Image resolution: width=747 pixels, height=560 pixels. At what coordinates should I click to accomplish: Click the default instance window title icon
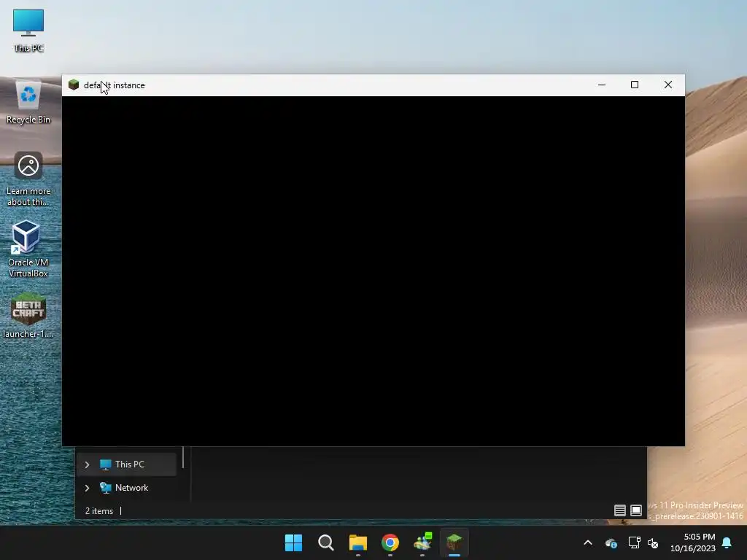point(74,85)
